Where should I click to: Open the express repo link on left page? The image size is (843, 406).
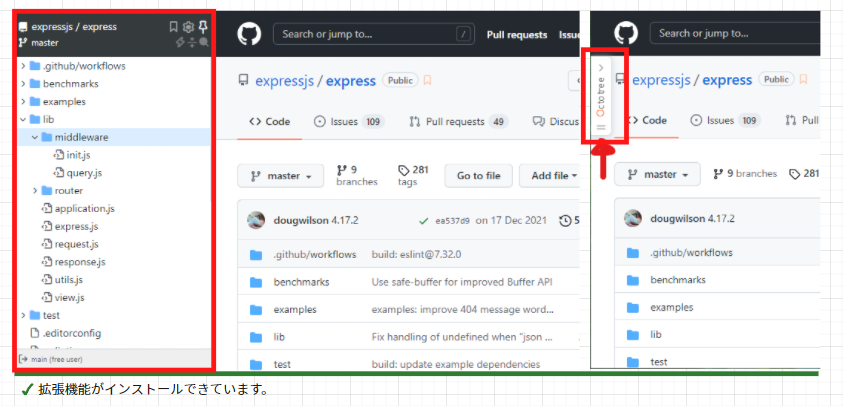pos(351,81)
